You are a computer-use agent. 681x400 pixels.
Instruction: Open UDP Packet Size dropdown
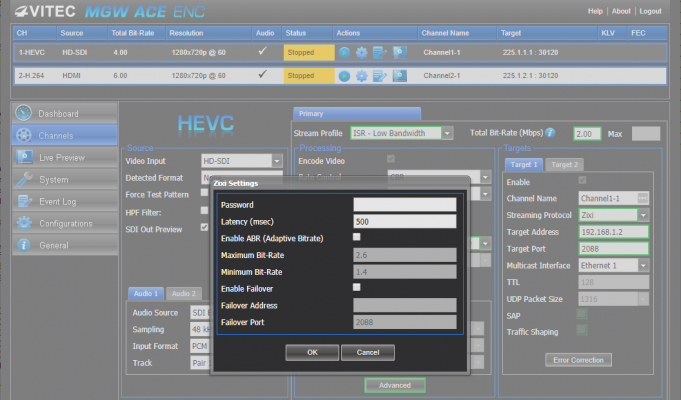point(643,299)
